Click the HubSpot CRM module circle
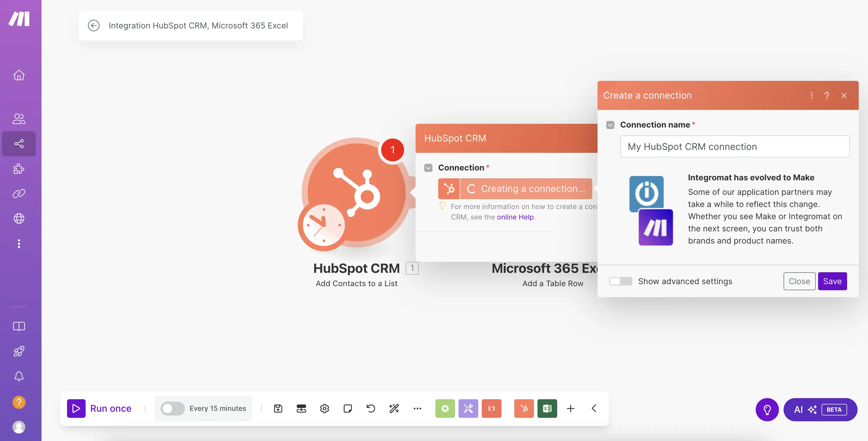 pos(356,192)
